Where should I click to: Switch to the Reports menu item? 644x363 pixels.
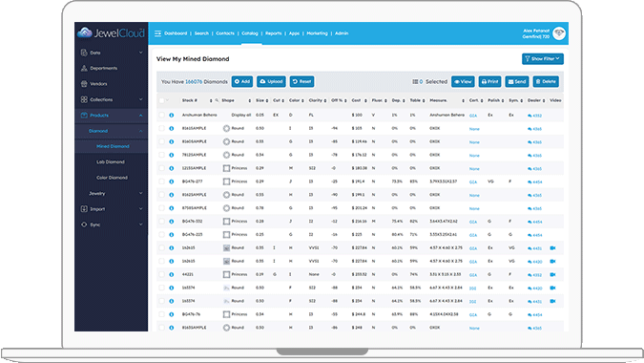[x=273, y=33]
